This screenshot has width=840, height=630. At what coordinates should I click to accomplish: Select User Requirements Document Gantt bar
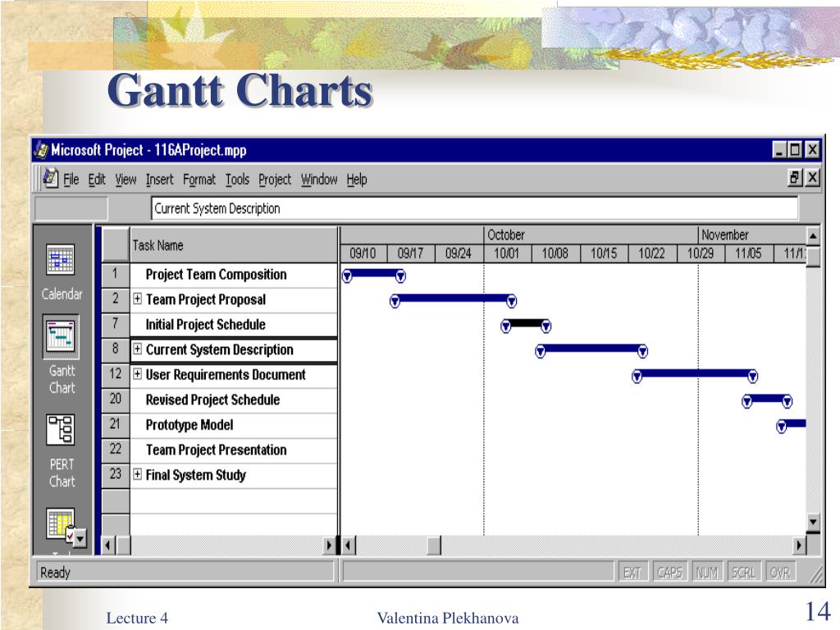click(695, 373)
